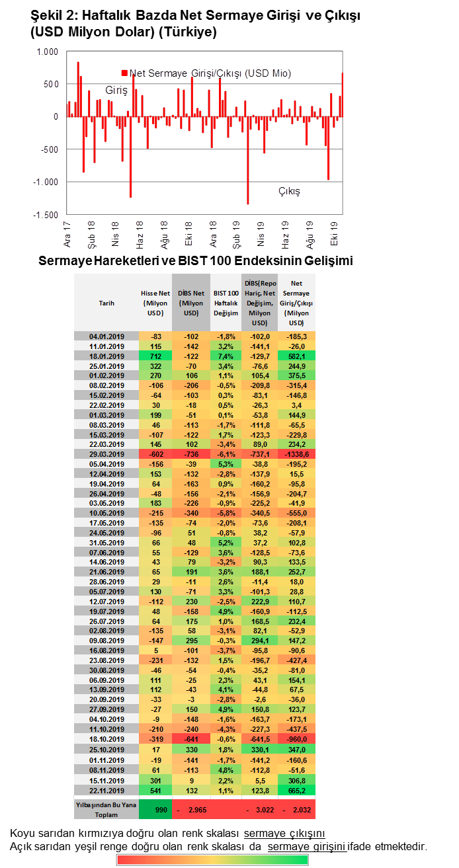
Task: Click the red cell with value -602
Action: 155,455
